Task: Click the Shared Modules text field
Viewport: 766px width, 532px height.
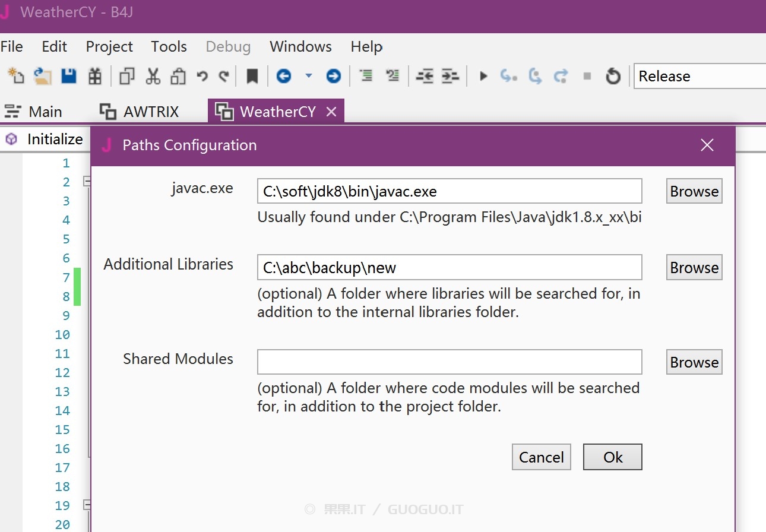Action: point(449,362)
